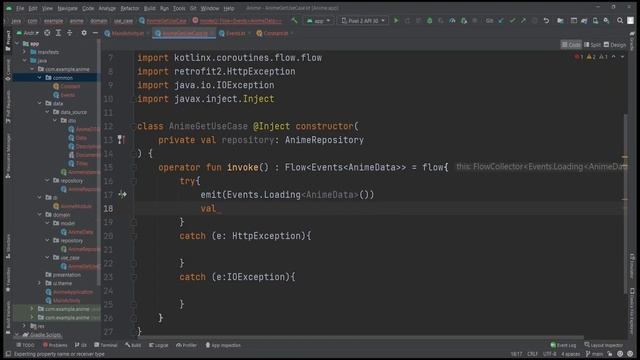The image size is (640, 360).
Task: Collapse the use_case package folder
Action: [47, 258]
